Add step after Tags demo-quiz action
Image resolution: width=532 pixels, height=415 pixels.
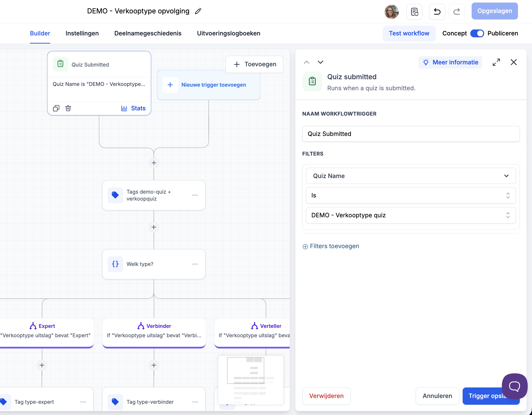(154, 227)
